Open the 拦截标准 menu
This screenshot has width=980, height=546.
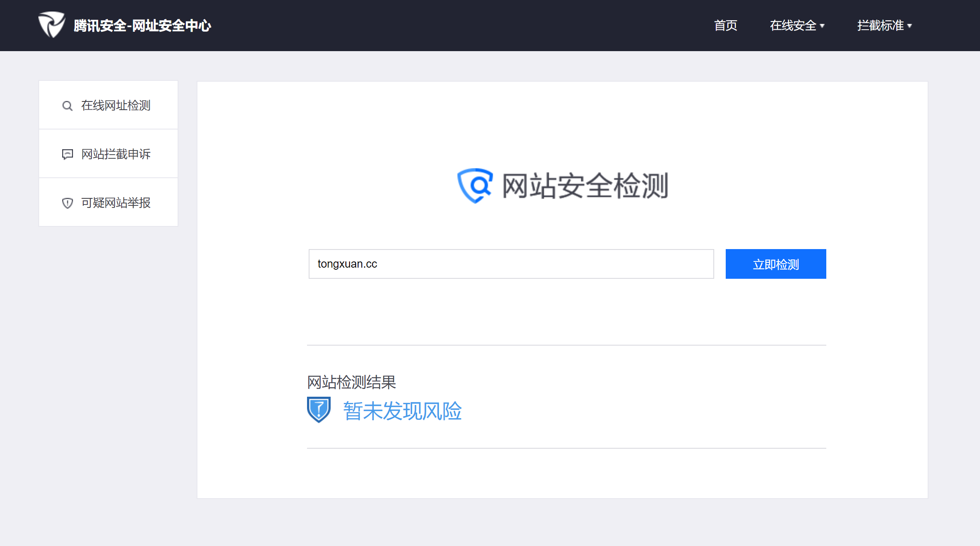[880, 26]
